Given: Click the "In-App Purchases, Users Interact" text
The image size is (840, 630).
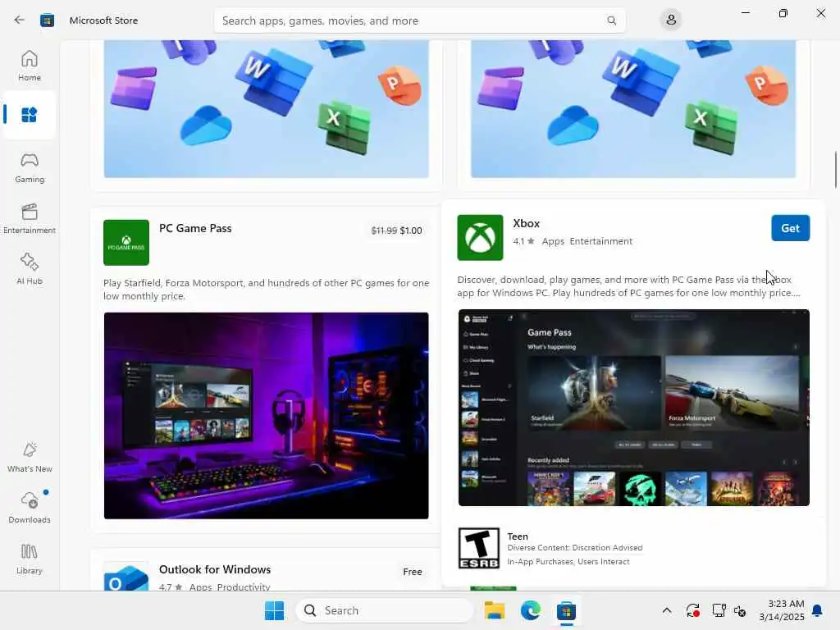Looking at the screenshot, I should click(x=568, y=561).
